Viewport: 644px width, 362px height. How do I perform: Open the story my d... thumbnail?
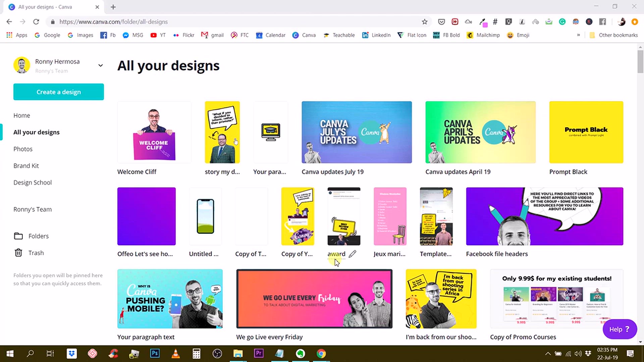coord(222,132)
